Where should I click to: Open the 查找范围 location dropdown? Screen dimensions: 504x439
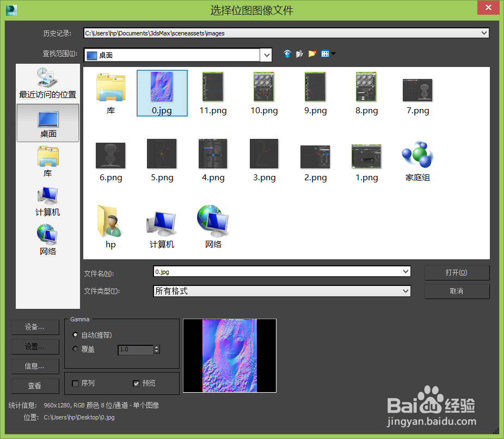tap(266, 54)
